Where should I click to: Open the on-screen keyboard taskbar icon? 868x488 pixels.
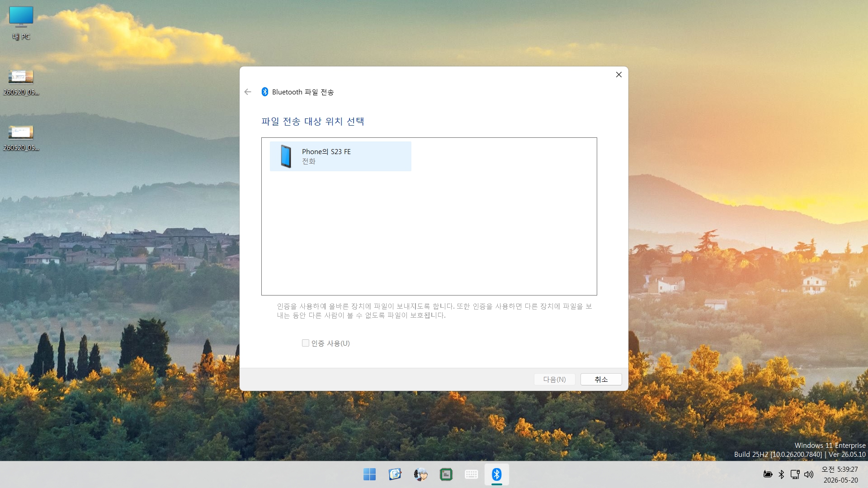(x=471, y=474)
